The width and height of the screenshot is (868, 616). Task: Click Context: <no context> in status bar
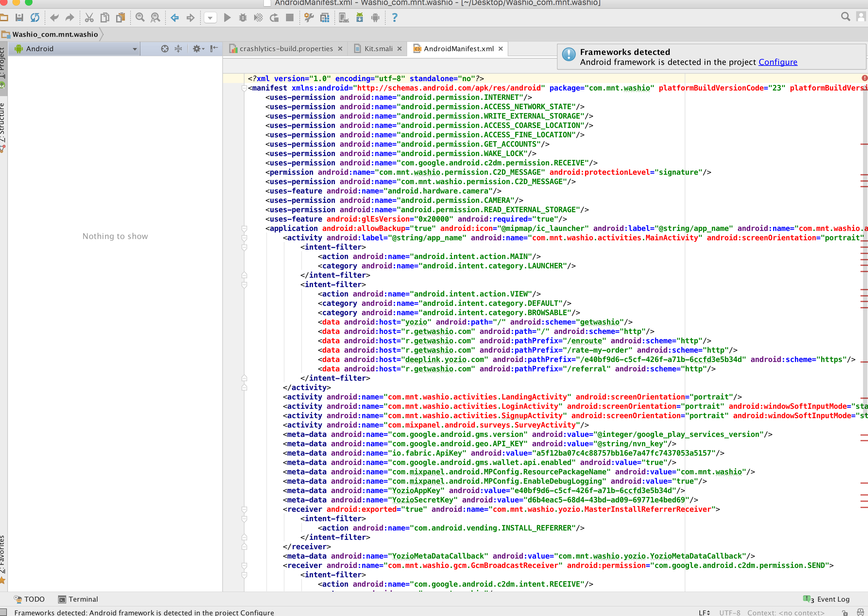pyautogui.click(x=786, y=613)
